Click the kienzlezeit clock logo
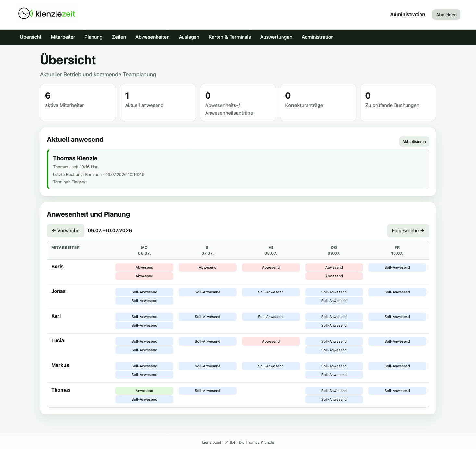 tap(47, 14)
